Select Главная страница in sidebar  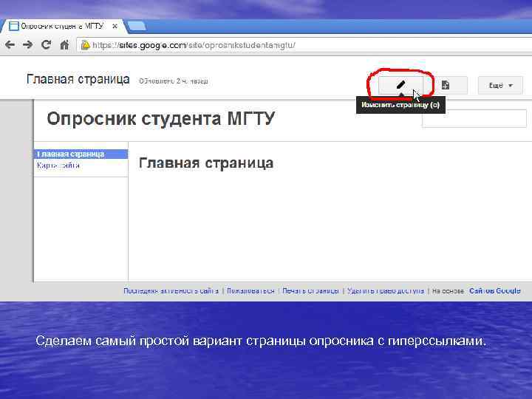coord(81,154)
